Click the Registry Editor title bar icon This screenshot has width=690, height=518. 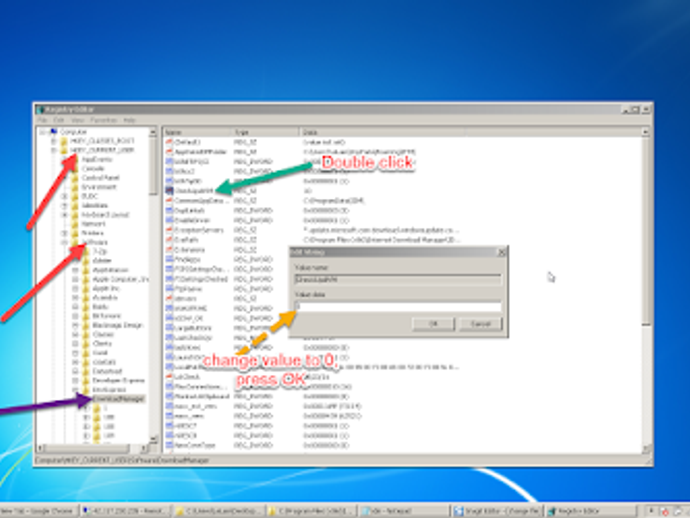click(40, 110)
